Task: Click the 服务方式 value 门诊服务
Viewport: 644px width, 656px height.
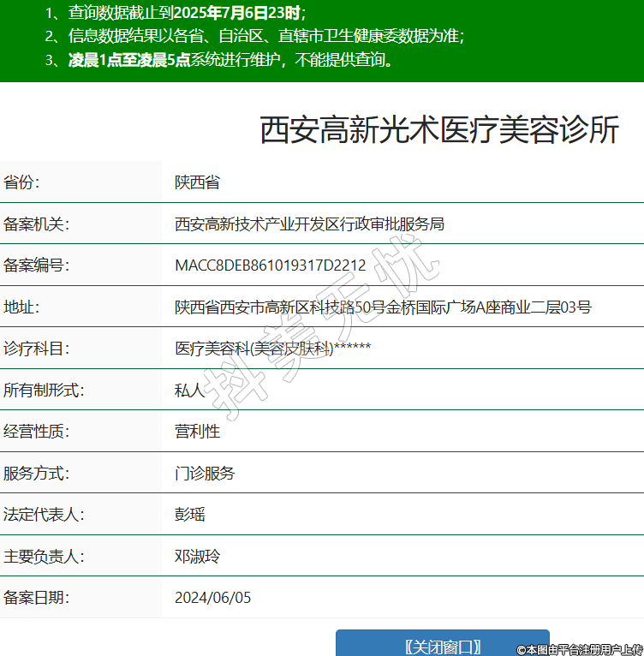Action: (205, 473)
